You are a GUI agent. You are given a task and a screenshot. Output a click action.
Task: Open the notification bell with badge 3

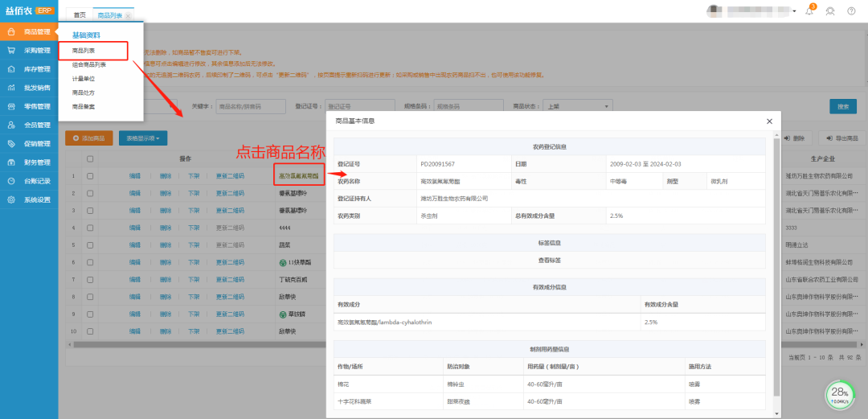(x=809, y=11)
